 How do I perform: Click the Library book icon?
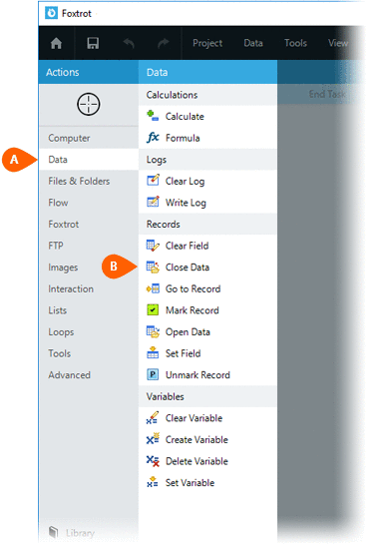pyautogui.click(x=54, y=532)
